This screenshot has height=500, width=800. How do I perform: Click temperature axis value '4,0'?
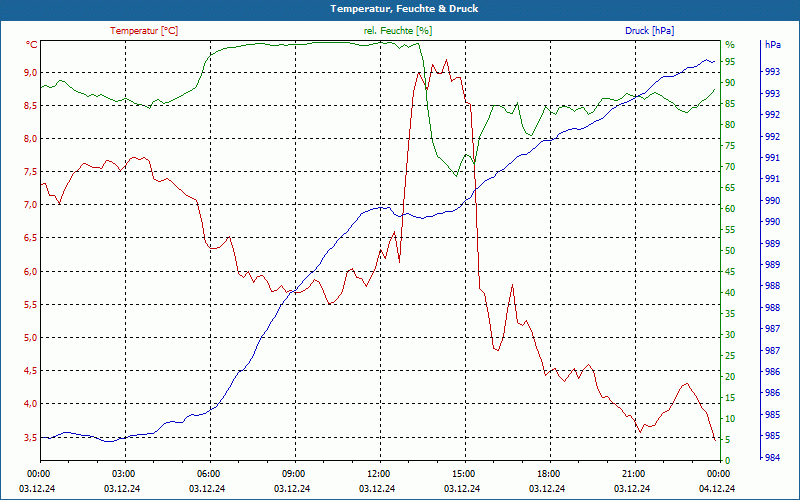(31, 404)
